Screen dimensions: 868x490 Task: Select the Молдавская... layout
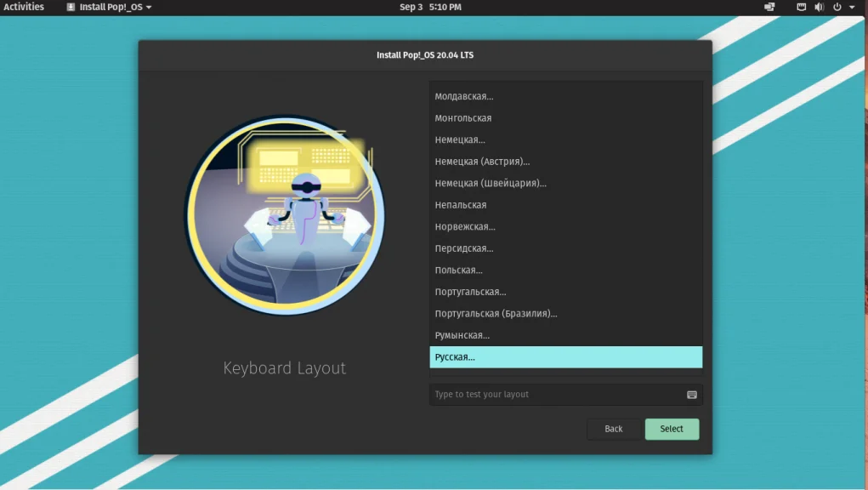coord(565,96)
